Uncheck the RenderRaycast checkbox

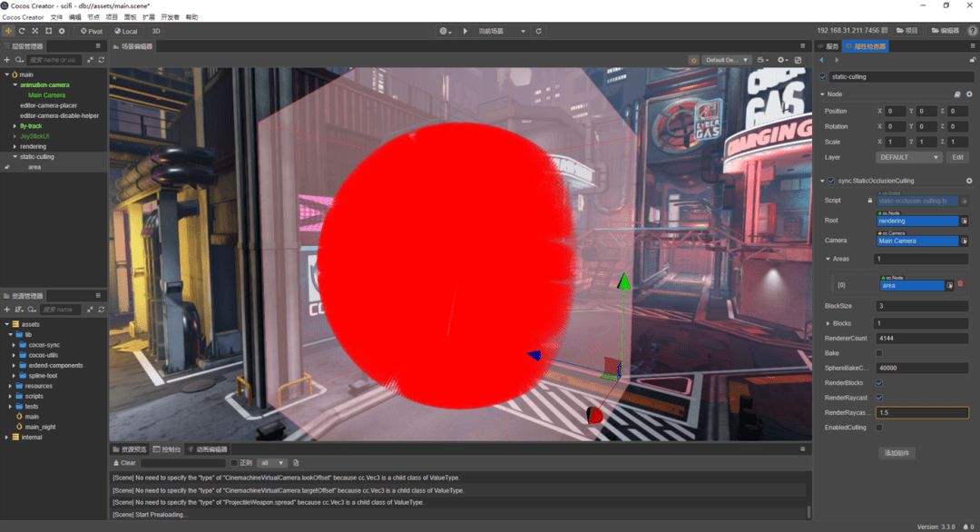[878, 398]
